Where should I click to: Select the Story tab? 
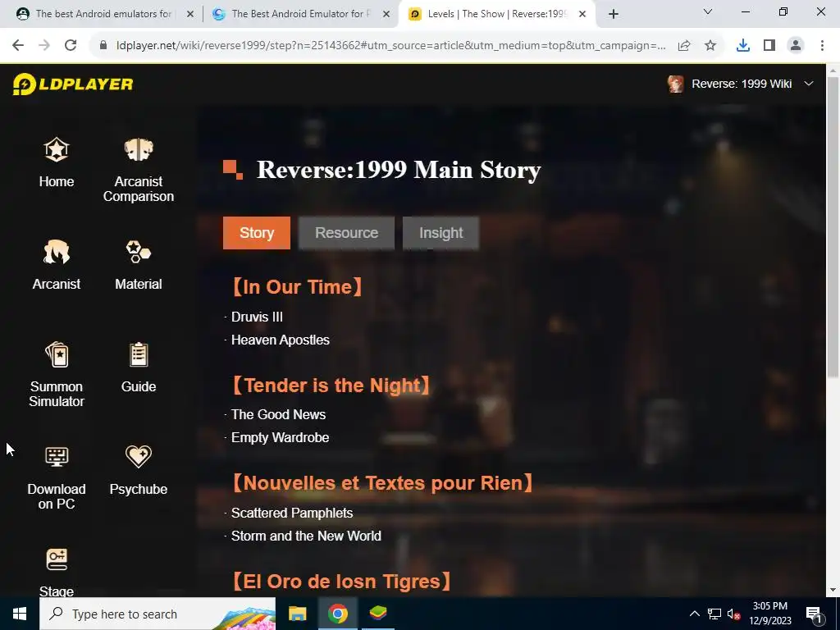click(x=257, y=233)
